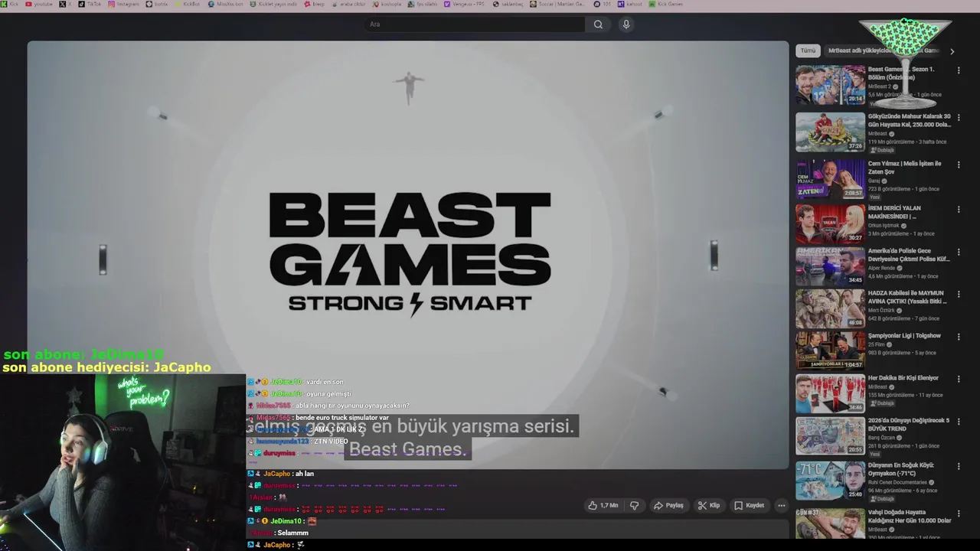
Task: Activate voice search microphone icon
Action: coord(626,24)
